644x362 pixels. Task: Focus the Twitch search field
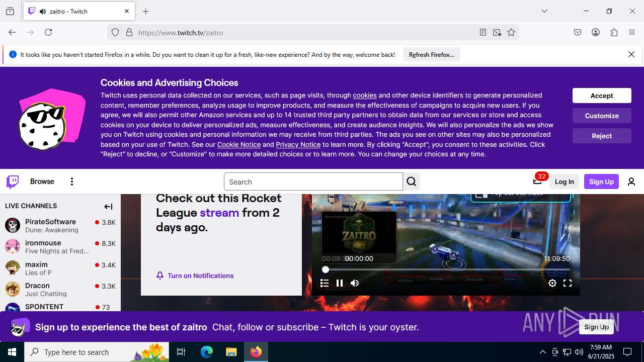[313, 182]
